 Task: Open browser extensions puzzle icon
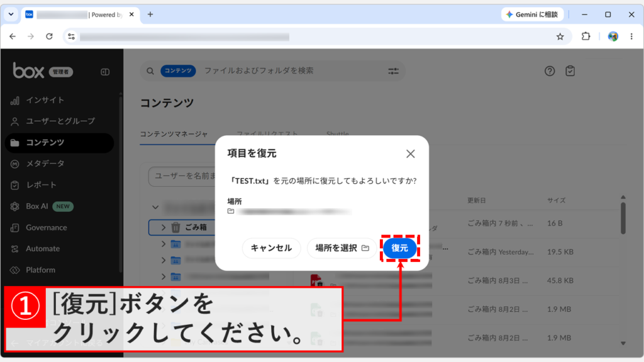click(x=586, y=36)
